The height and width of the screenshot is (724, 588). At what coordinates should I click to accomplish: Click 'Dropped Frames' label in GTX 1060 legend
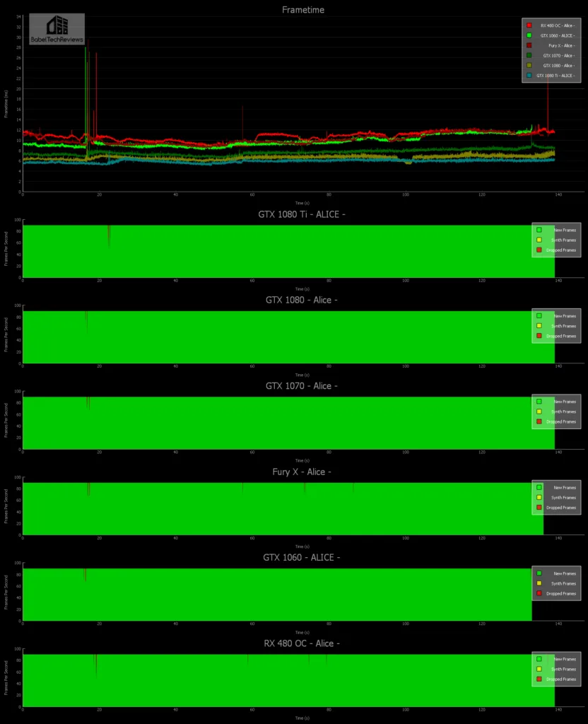[x=561, y=594]
